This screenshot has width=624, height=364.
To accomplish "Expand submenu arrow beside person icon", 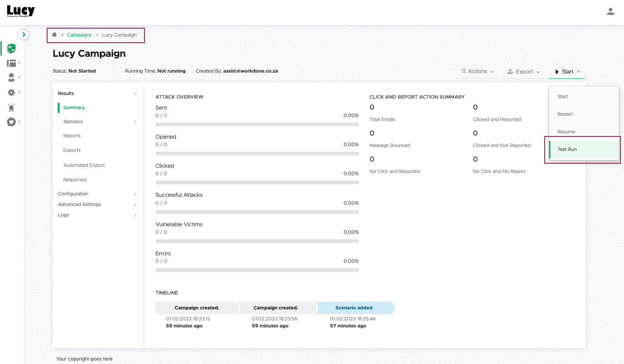I will pos(19,77).
